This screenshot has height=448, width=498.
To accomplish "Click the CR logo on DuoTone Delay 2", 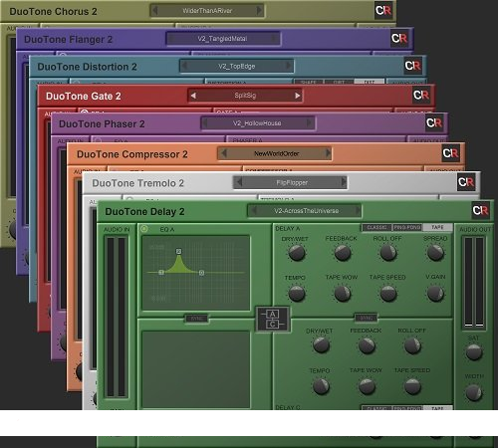I will click(x=480, y=210).
